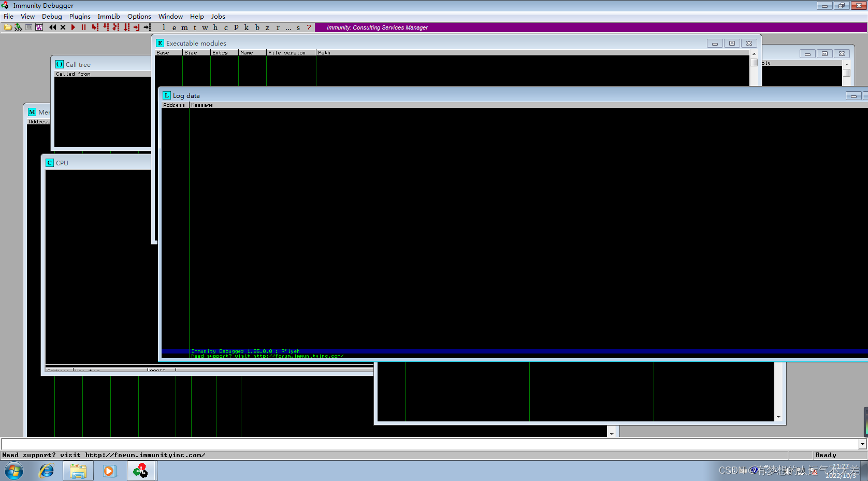
Task: Click the Log data Message column header
Action: tap(528, 105)
